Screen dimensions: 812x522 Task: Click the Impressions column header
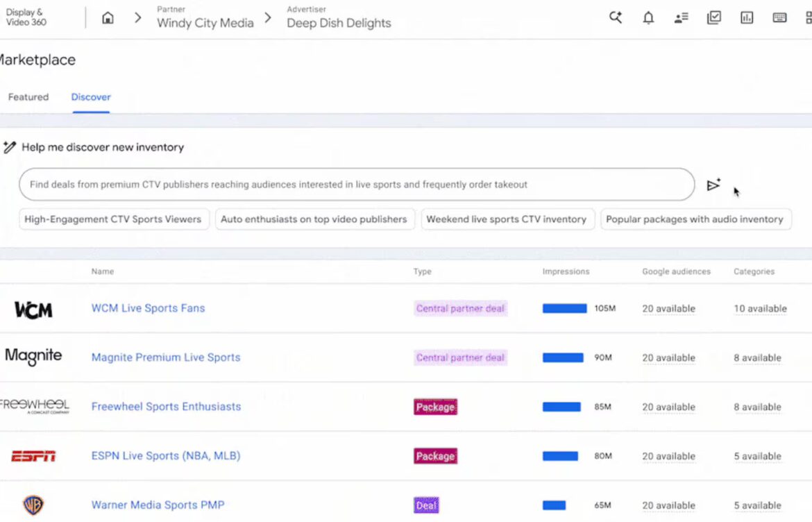[566, 271]
